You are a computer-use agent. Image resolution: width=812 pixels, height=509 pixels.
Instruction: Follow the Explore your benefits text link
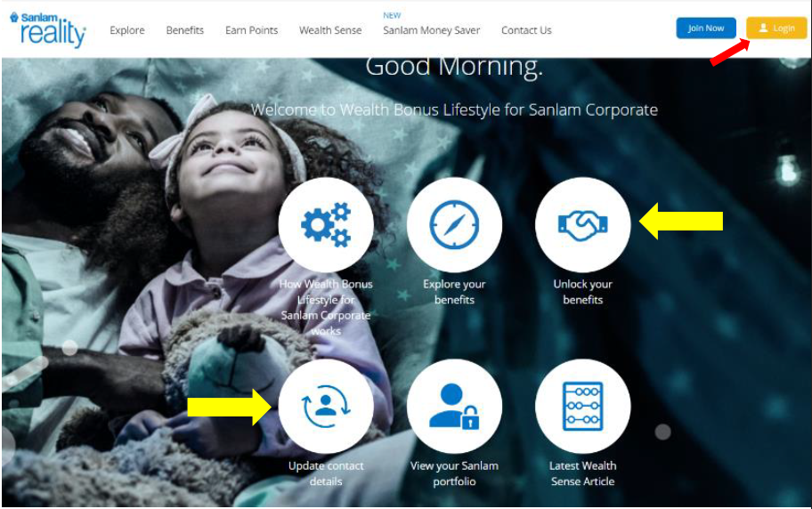(454, 292)
